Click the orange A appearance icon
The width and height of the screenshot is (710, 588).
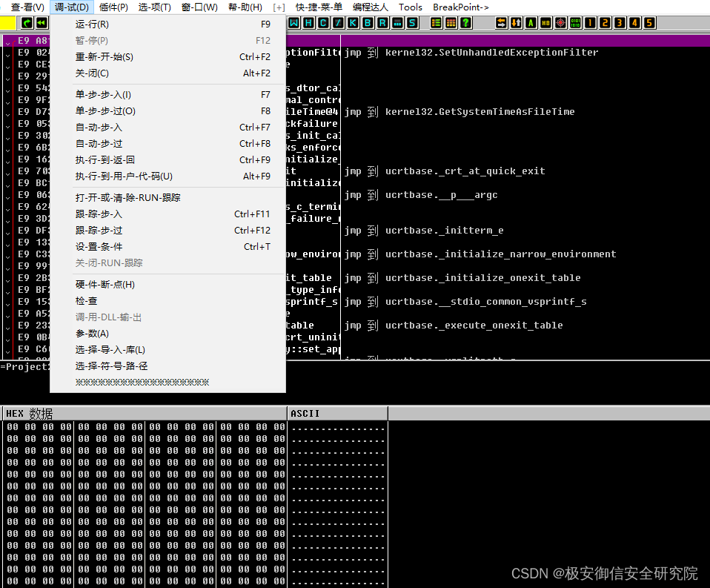point(531,23)
